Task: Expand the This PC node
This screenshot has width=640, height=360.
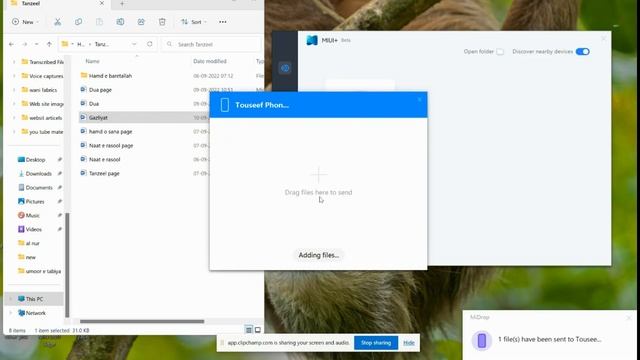Action: tap(11, 299)
